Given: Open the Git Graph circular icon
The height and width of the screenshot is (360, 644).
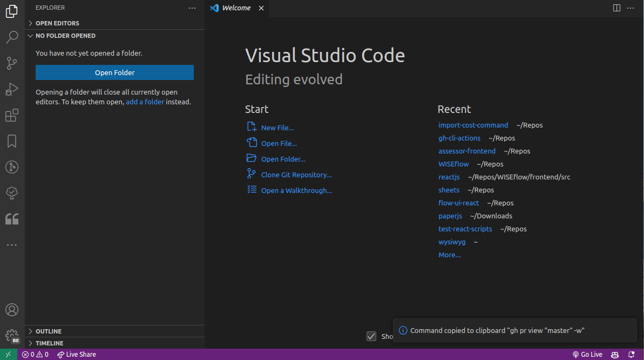Looking at the screenshot, I should (x=12, y=167).
